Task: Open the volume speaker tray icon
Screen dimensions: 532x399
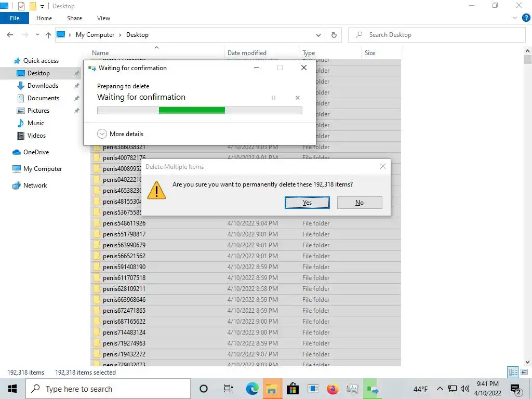Action: click(465, 389)
